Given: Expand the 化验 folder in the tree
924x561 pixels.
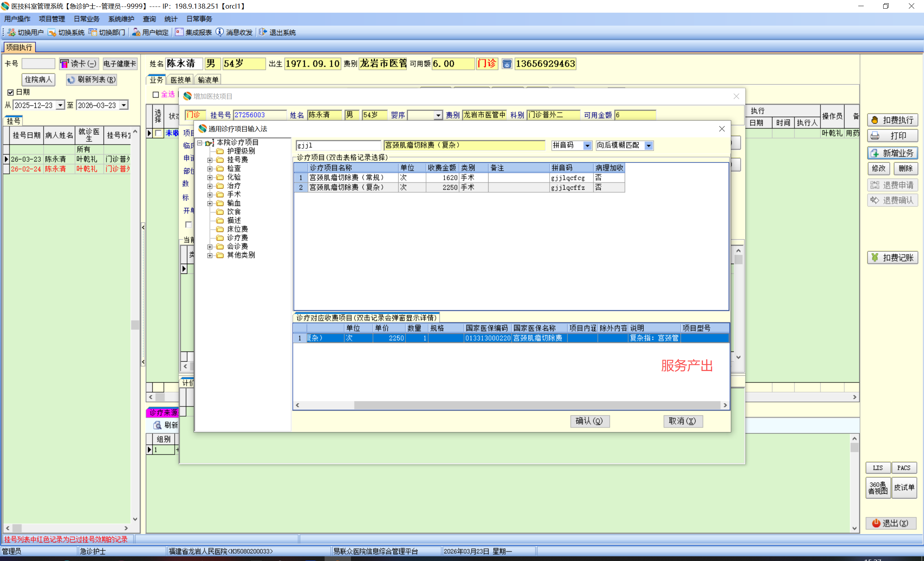Looking at the screenshot, I should [210, 177].
